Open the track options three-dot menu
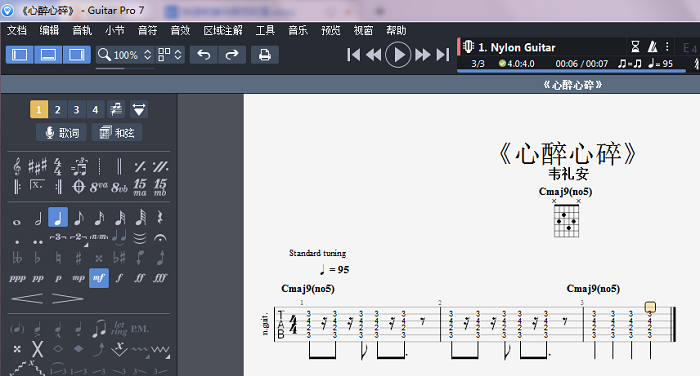The width and height of the screenshot is (700, 376). [x=667, y=46]
